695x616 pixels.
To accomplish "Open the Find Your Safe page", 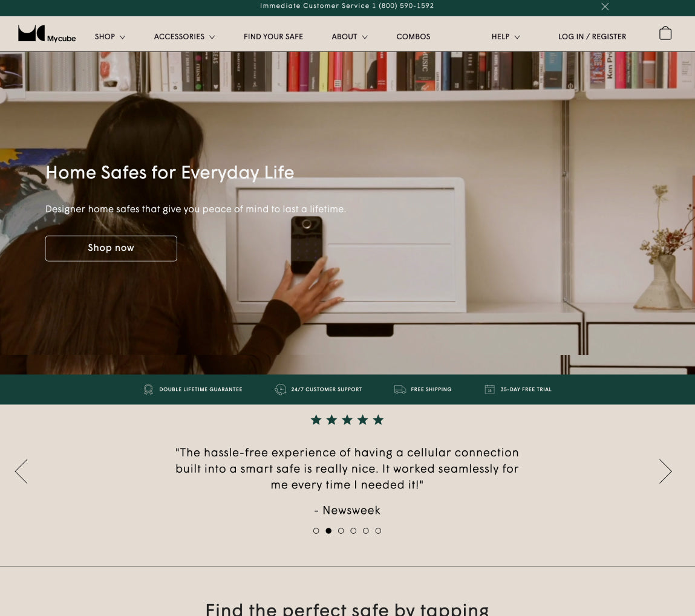I will tap(273, 37).
